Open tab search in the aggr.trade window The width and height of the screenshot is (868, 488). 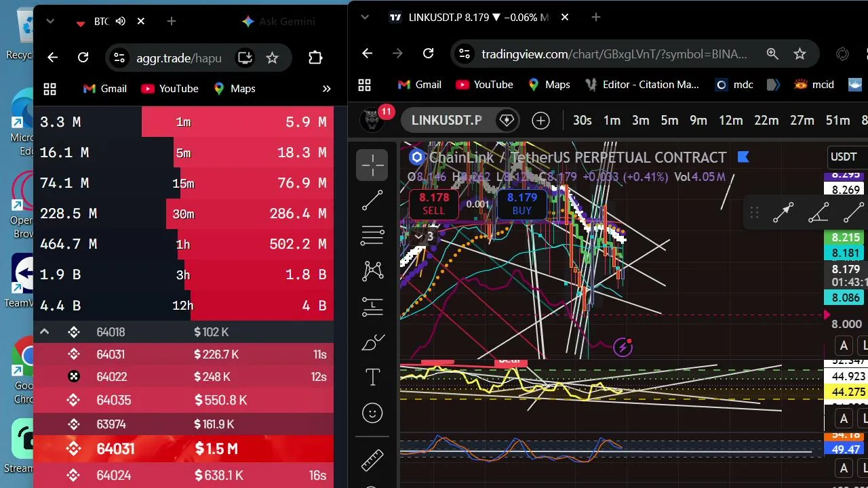[x=50, y=22]
